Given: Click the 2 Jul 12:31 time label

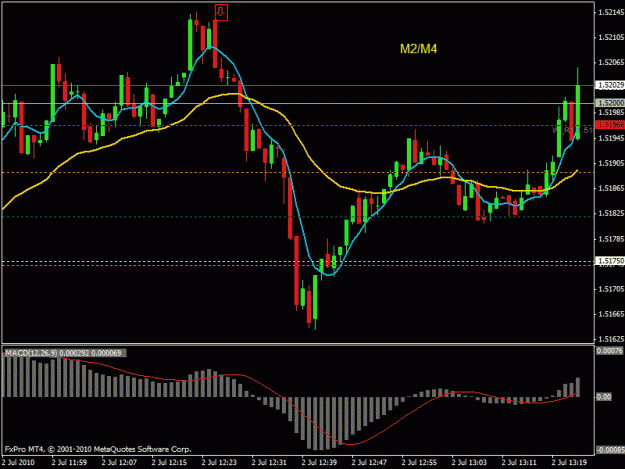Looking at the screenshot, I should [x=269, y=462].
